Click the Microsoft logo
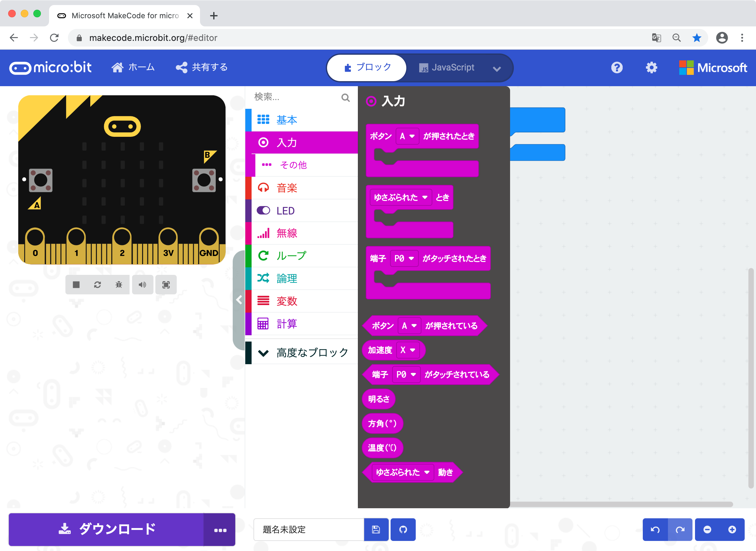 [x=713, y=68]
